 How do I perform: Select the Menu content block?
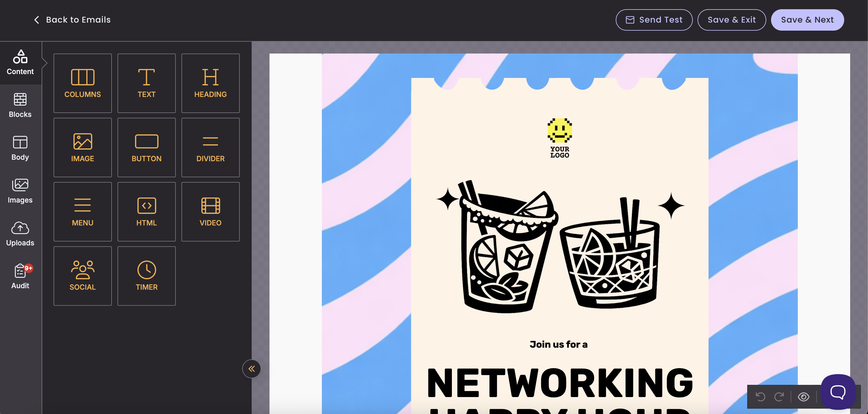click(x=83, y=211)
